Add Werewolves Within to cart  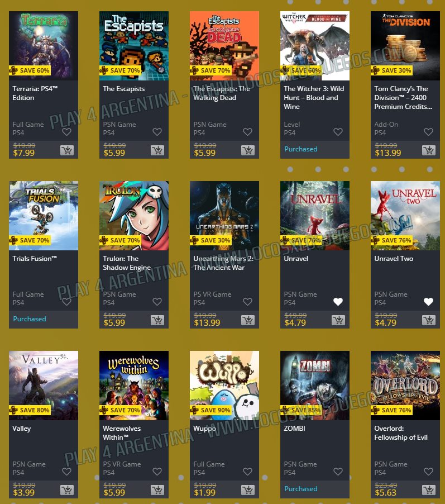click(x=157, y=490)
